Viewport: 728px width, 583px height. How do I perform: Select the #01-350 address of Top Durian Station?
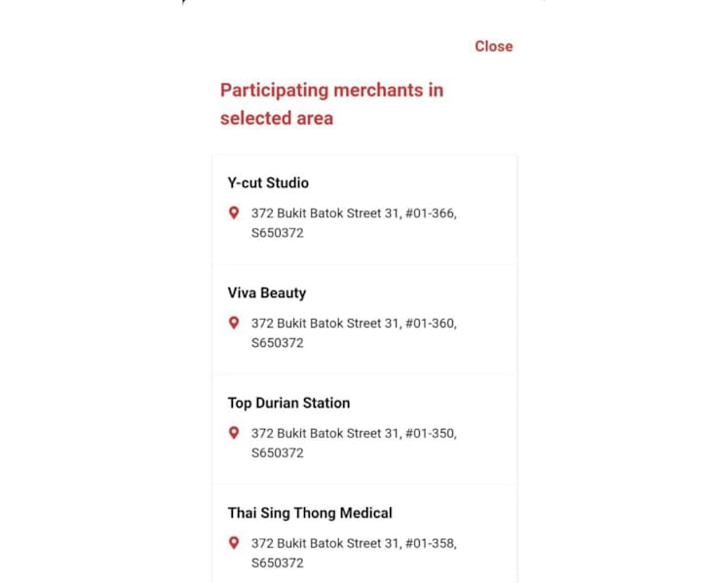pos(354,444)
